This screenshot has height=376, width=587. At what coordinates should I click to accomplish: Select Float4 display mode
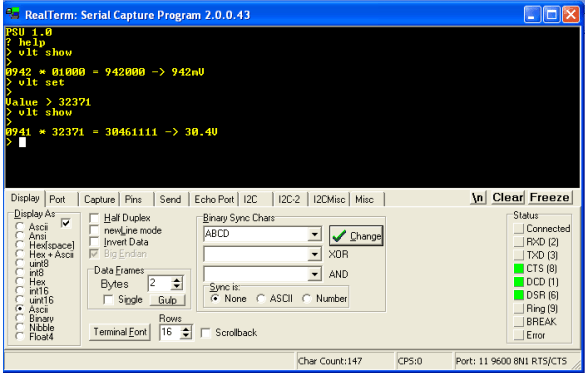19,337
